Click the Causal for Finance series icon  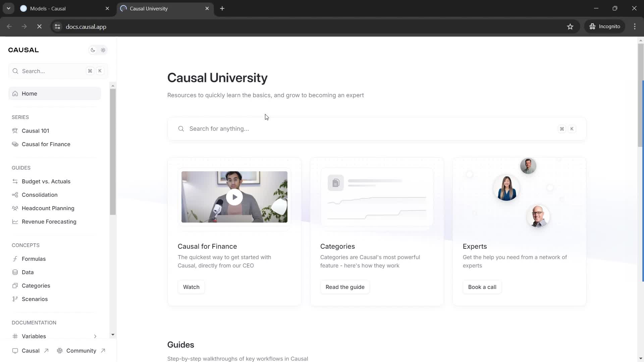tap(15, 144)
